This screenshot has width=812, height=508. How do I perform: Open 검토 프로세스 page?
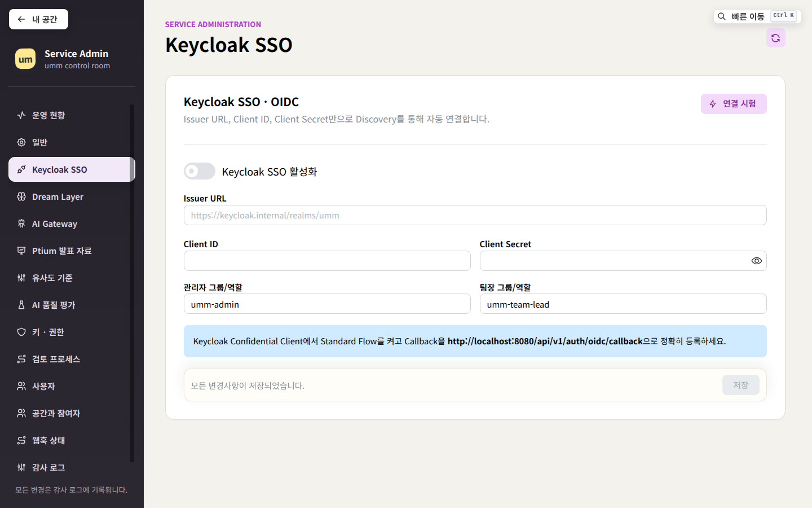click(72, 359)
